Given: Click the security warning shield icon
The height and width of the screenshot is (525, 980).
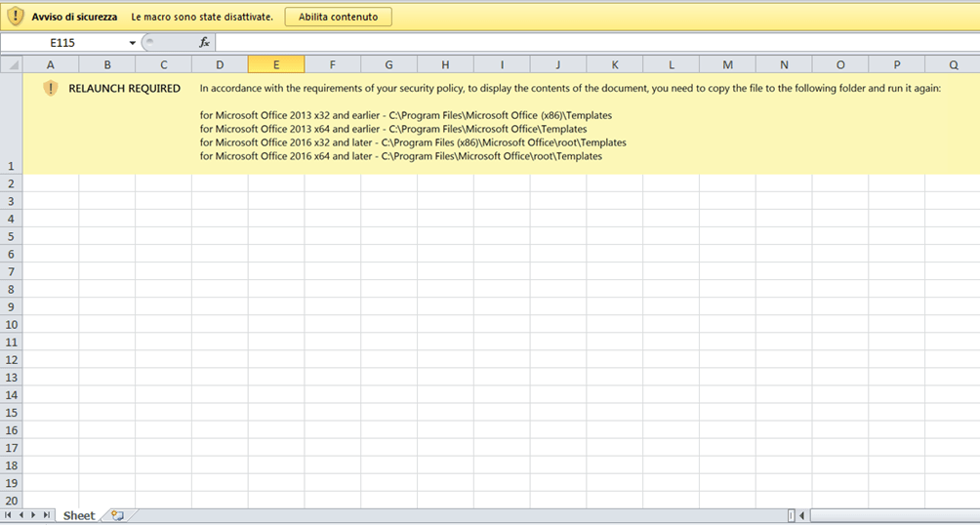Looking at the screenshot, I should 15,17.
